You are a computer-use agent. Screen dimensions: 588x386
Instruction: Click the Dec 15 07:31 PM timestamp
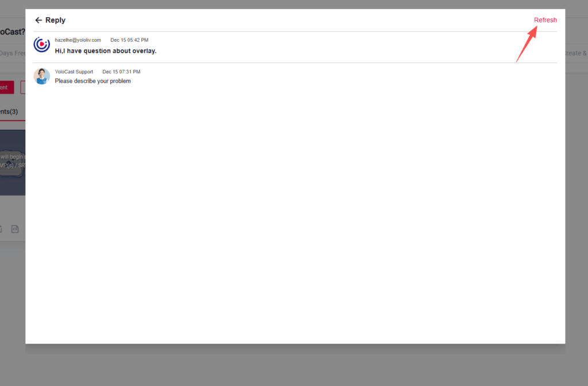(x=121, y=72)
